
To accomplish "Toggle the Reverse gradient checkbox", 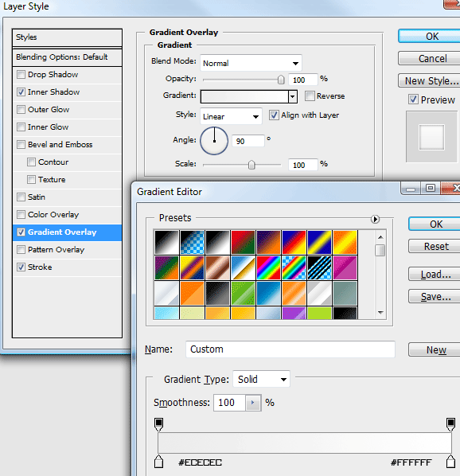I will [310, 96].
